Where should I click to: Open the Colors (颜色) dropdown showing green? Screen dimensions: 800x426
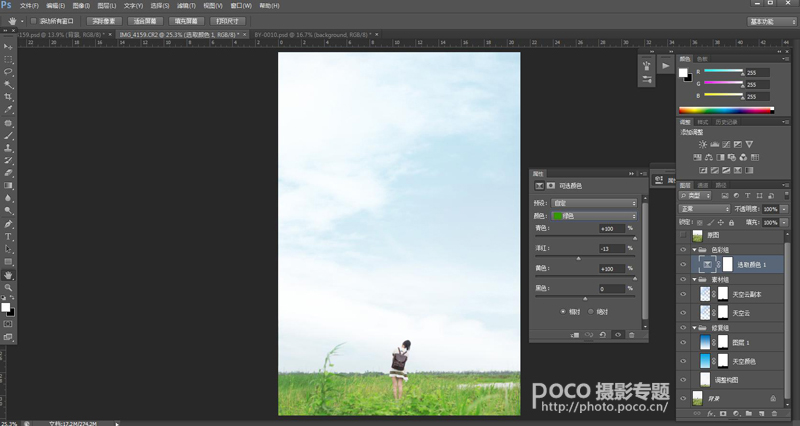point(594,216)
